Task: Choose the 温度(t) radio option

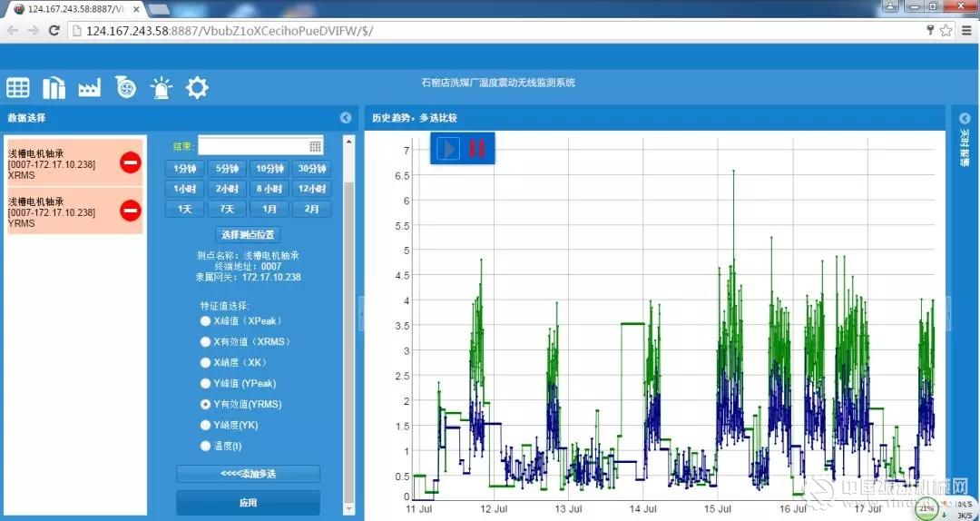Action: (205, 446)
